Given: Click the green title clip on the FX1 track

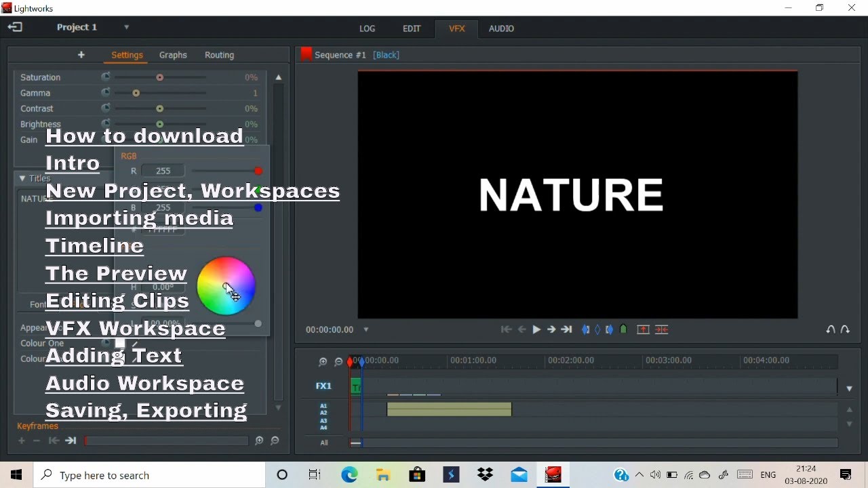Looking at the screenshot, I should 355,387.
